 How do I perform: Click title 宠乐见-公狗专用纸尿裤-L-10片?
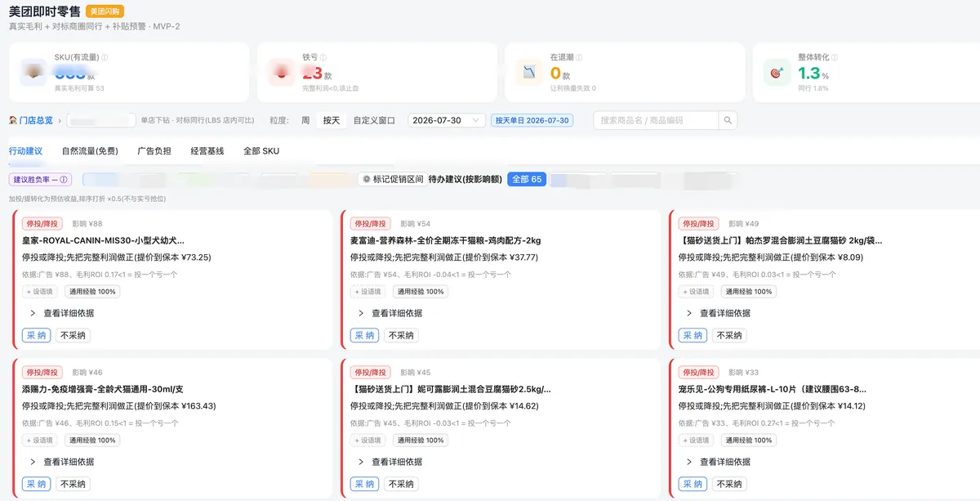pos(773,390)
